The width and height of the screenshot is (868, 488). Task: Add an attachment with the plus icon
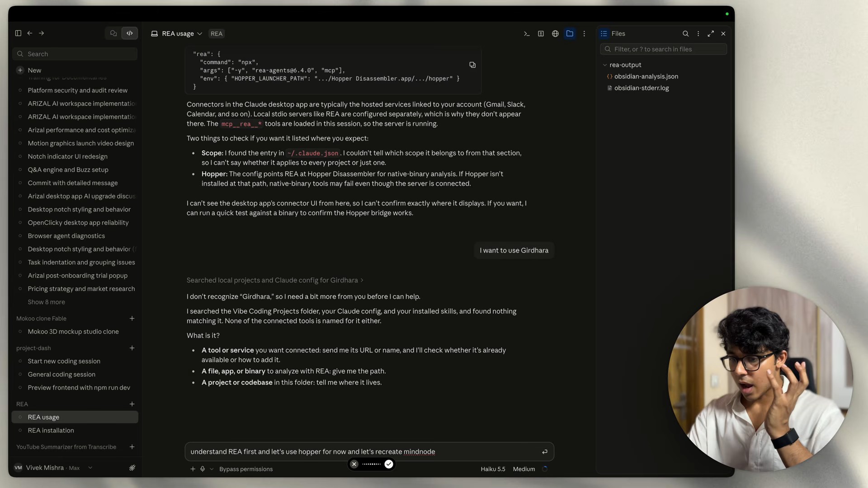[193, 469]
